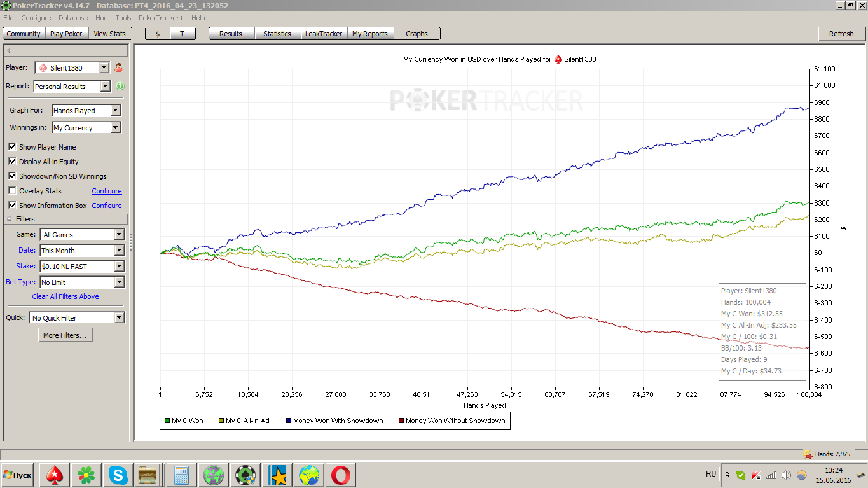The image size is (868, 488).
Task: Click Configure link beside Overlay Stats
Action: (x=107, y=191)
